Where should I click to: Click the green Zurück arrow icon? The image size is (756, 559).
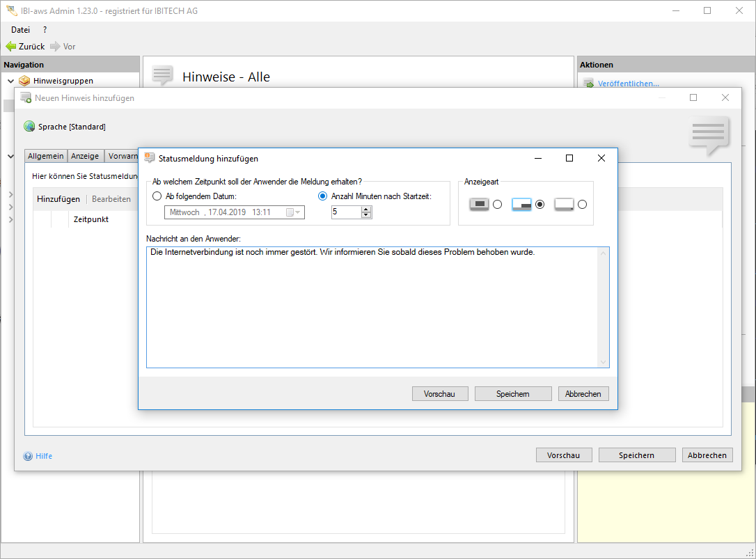(x=10, y=47)
